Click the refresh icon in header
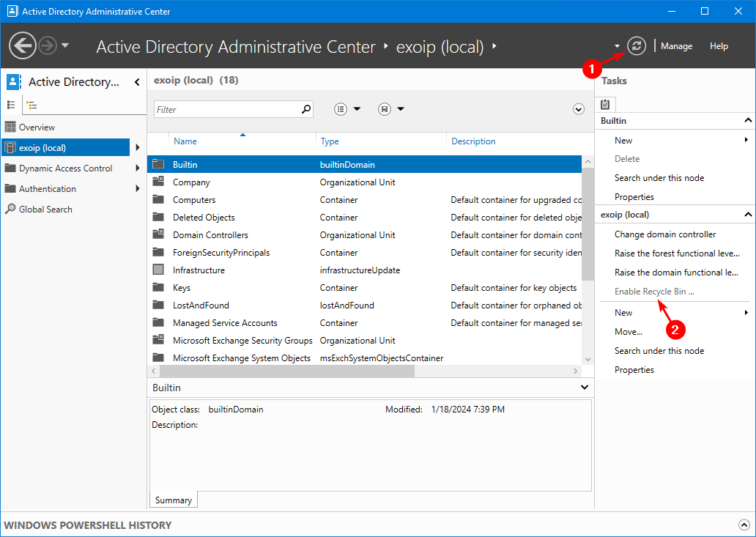 point(636,46)
